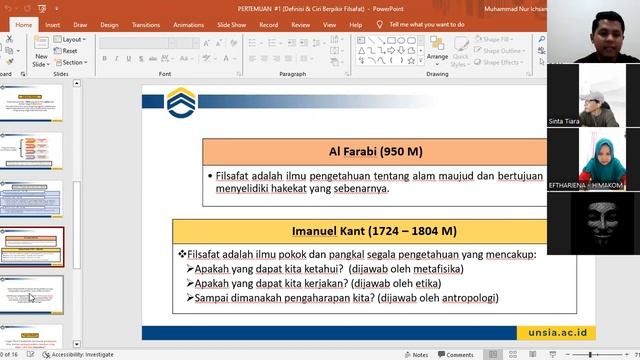The image size is (640, 360).
Task: Open Quick Styles gallery
Action: (460, 51)
